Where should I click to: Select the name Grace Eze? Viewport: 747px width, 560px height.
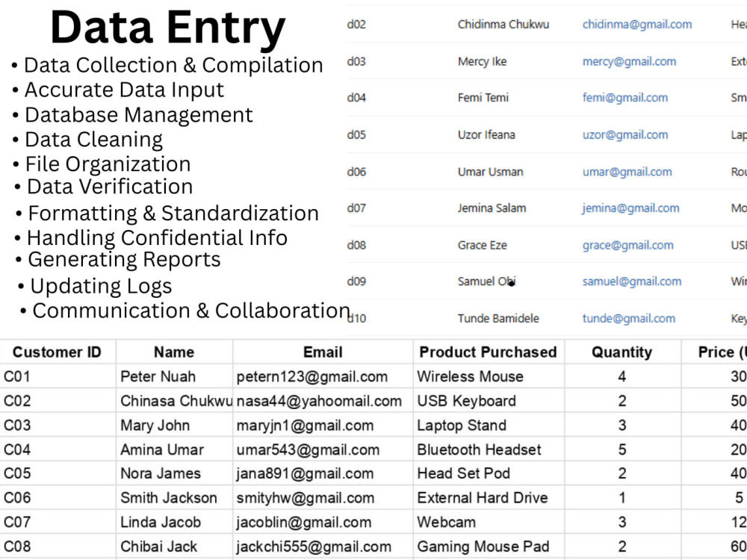click(482, 245)
